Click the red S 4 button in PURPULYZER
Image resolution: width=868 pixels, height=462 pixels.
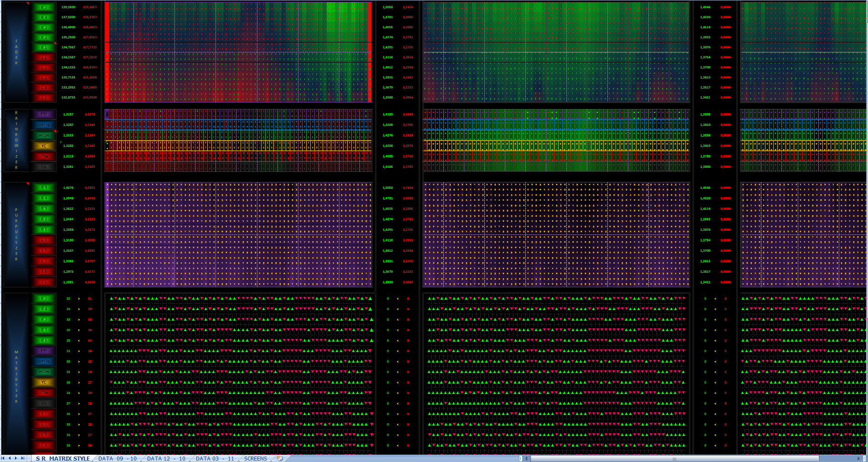coord(44,272)
